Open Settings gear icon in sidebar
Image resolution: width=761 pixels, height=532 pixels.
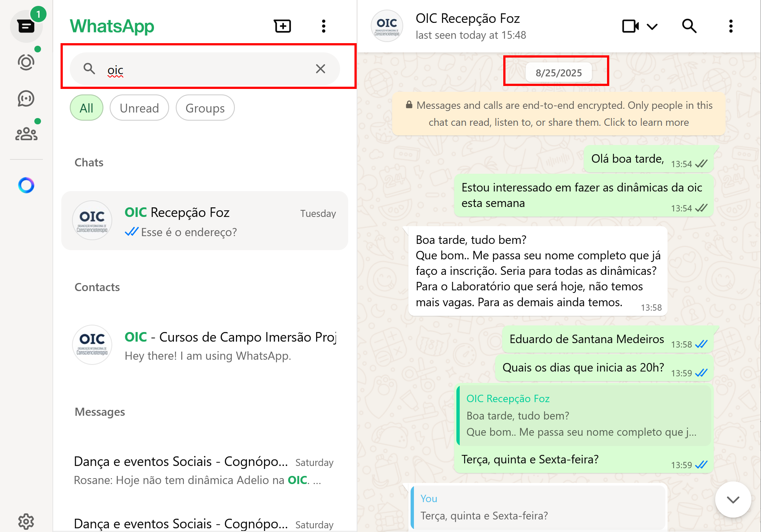(26, 521)
